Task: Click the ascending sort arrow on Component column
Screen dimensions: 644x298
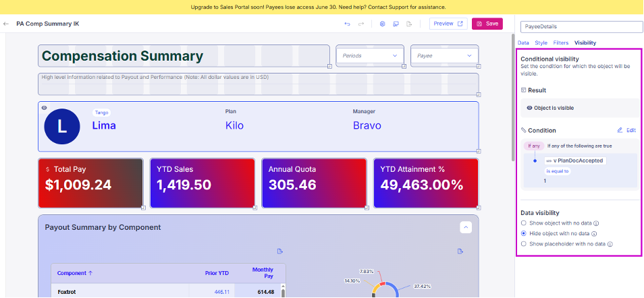Action: (90, 273)
